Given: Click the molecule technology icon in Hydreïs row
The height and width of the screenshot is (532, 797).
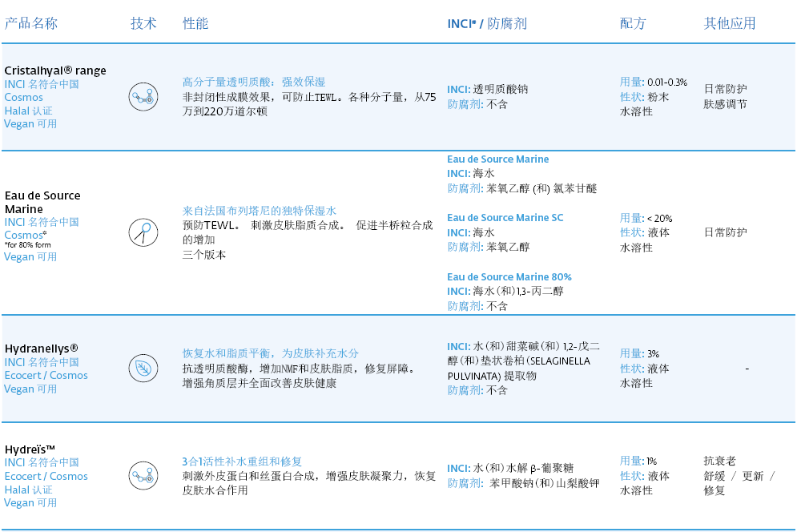Looking at the screenshot, I should [x=143, y=476].
